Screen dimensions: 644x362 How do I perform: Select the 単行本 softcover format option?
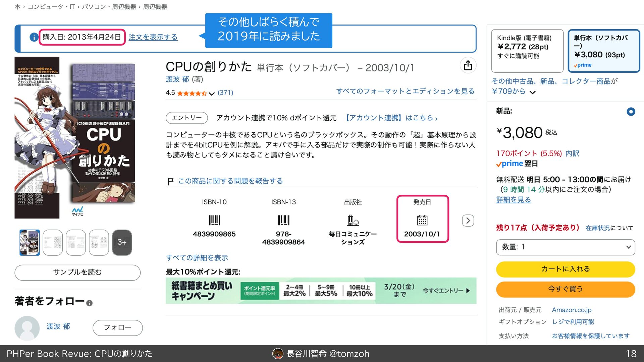click(x=603, y=51)
